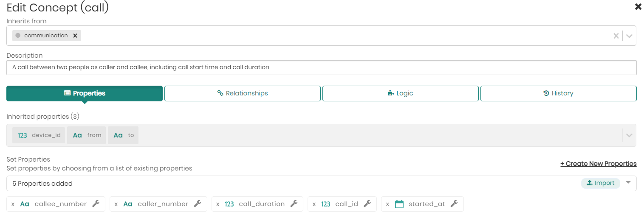This screenshot has width=644, height=215.
Task: Configure call_id using its wrench icon
Action: pyautogui.click(x=367, y=204)
